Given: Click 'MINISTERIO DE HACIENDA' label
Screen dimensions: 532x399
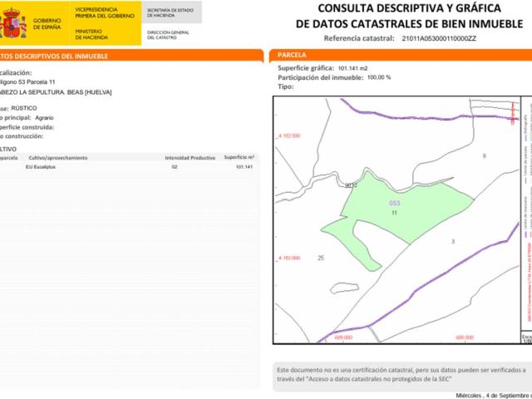Looking at the screenshot, I should pos(91,34).
